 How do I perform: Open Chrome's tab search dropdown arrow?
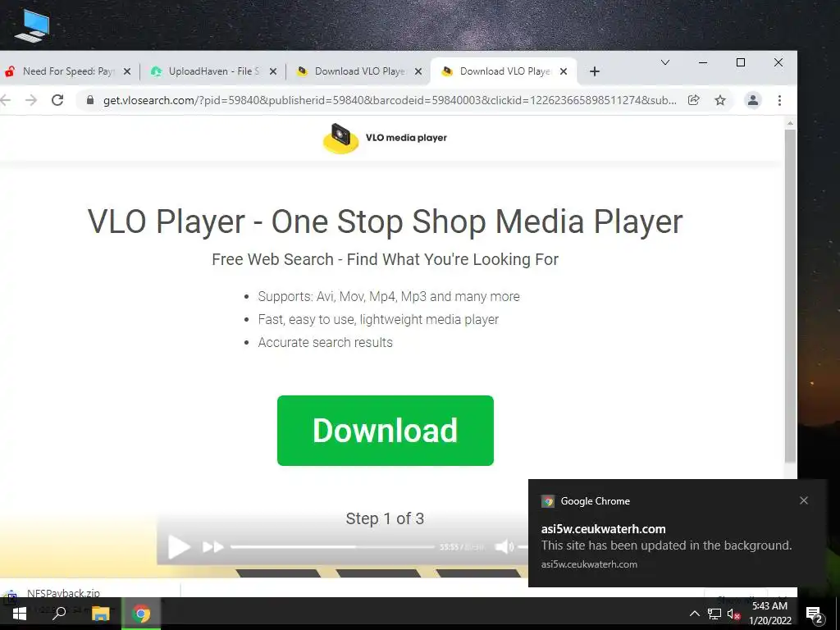pos(664,62)
